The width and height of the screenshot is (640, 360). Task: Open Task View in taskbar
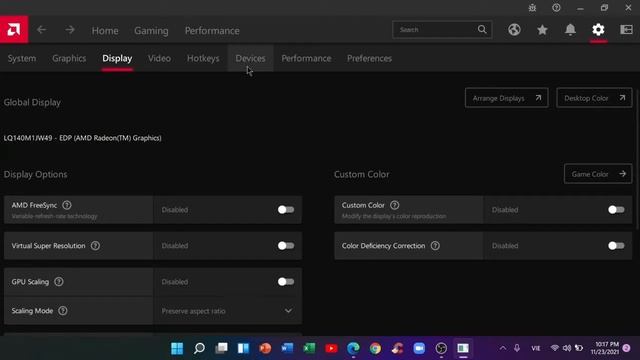pyautogui.click(x=221, y=348)
